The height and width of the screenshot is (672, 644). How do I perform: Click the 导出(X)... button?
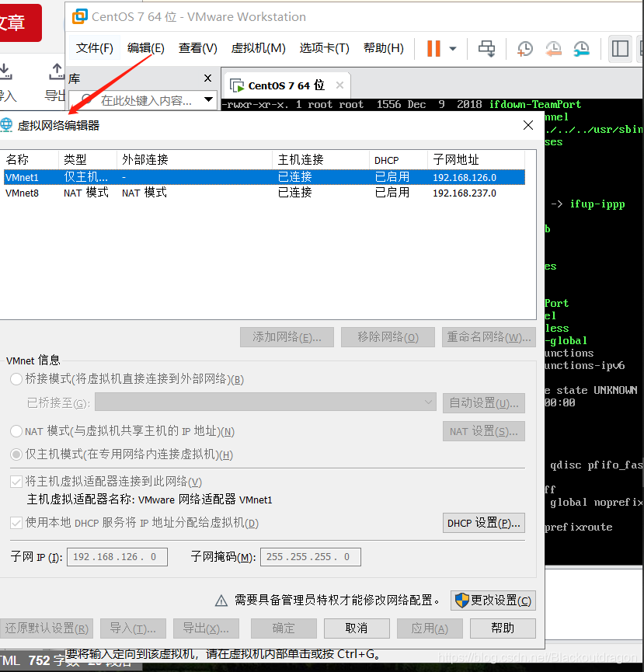point(206,628)
